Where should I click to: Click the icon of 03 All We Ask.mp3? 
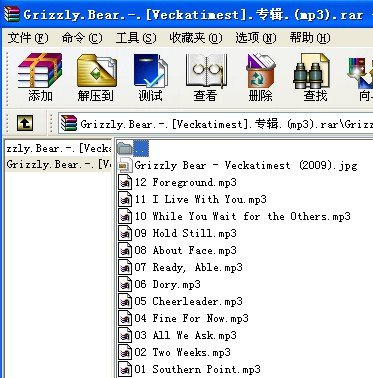click(125, 335)
